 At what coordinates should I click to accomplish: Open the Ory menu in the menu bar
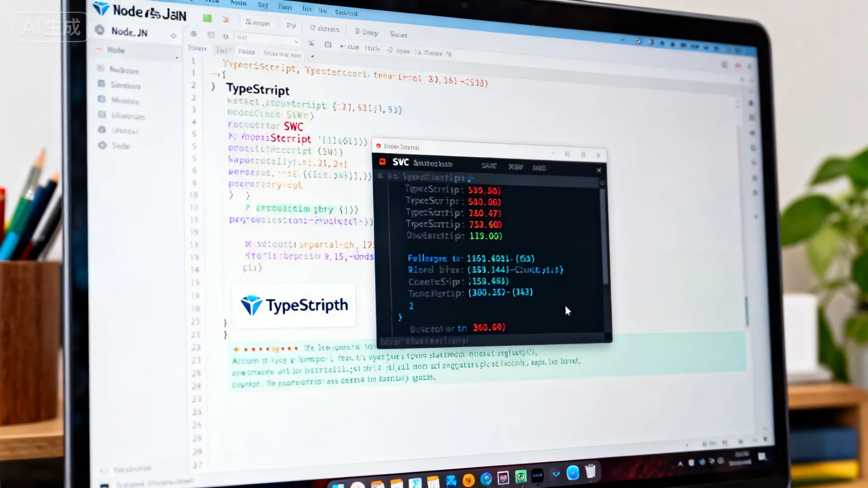pyautogui.click(x=263, y=5)
